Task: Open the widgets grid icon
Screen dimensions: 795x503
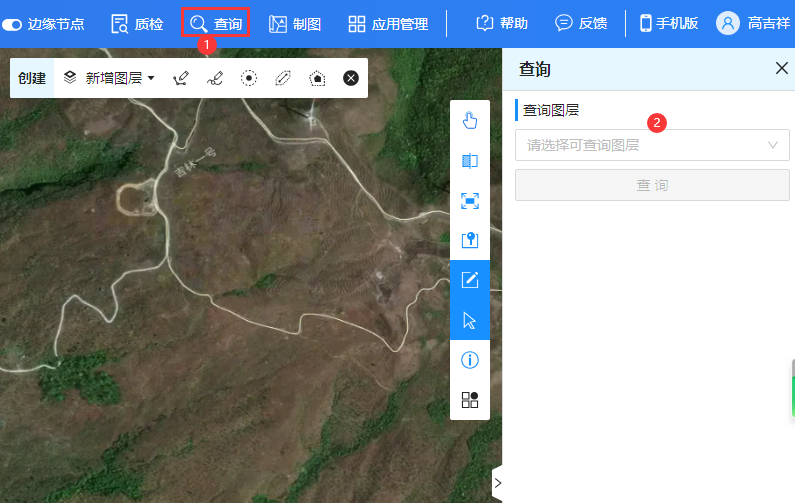Action: (470, 400)
